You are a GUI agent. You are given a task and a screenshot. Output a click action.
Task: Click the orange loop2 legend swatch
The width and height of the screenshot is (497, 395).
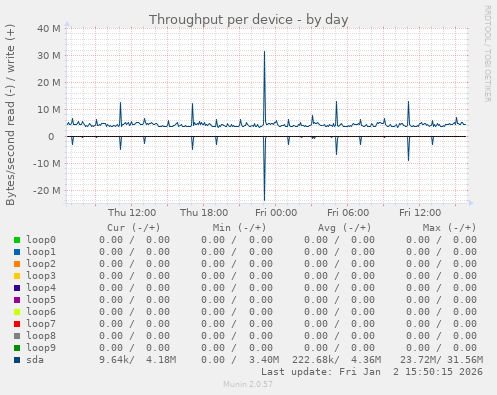(17, 264)
